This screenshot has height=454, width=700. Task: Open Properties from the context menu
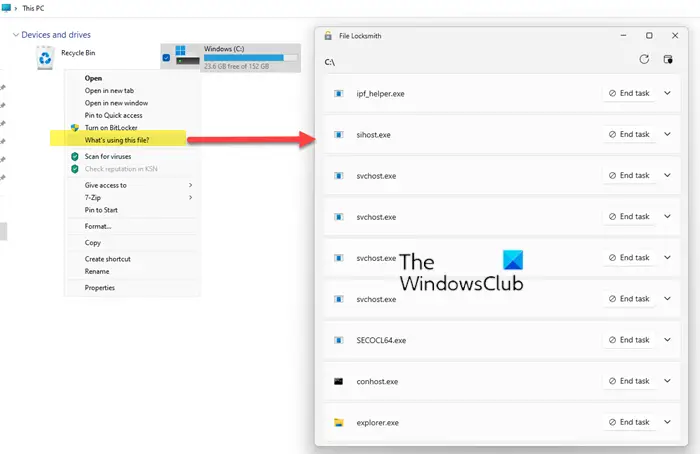coord(100,288)
